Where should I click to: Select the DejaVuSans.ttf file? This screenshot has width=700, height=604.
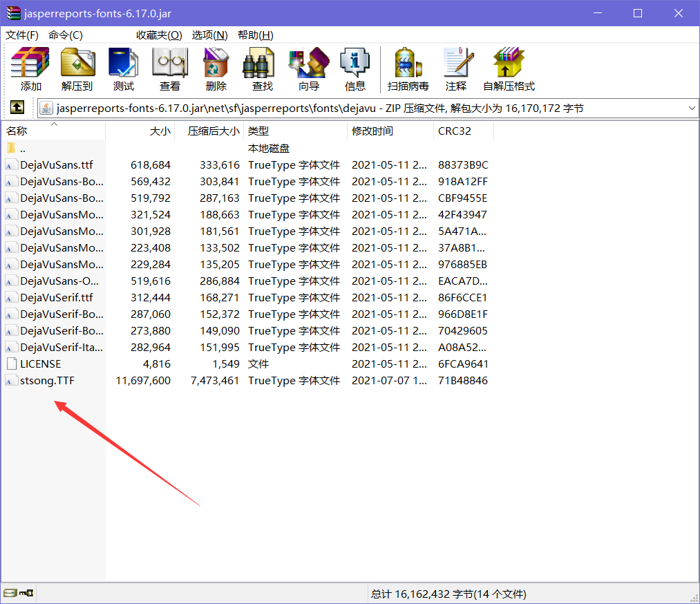click(x=50, y=164)
